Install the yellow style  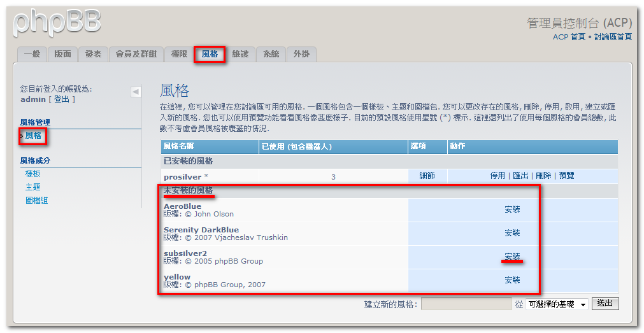point(513,280)
